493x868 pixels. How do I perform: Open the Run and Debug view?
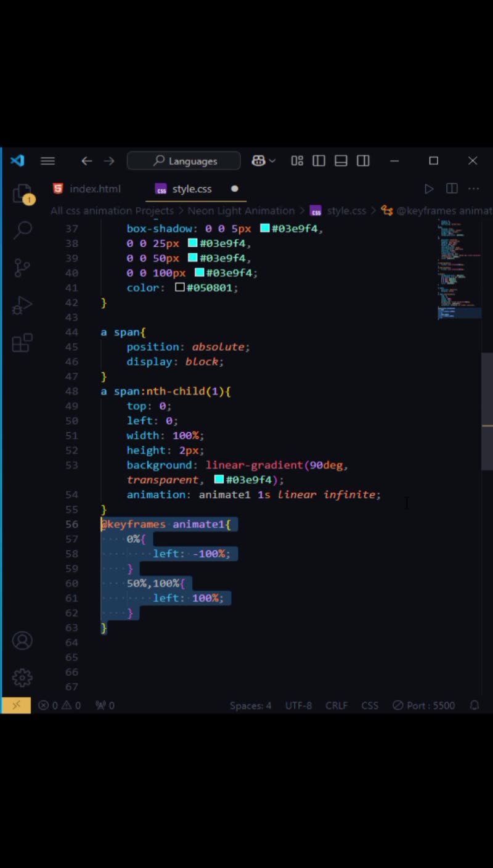[22, 305]
